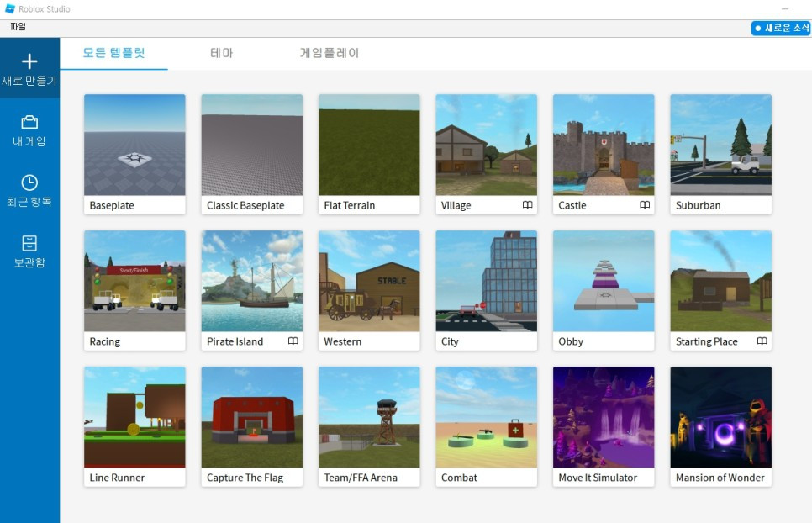Screen dimensions: 812x523
Task: Select the Suburban template thumbnail
Action: [721, 145]
